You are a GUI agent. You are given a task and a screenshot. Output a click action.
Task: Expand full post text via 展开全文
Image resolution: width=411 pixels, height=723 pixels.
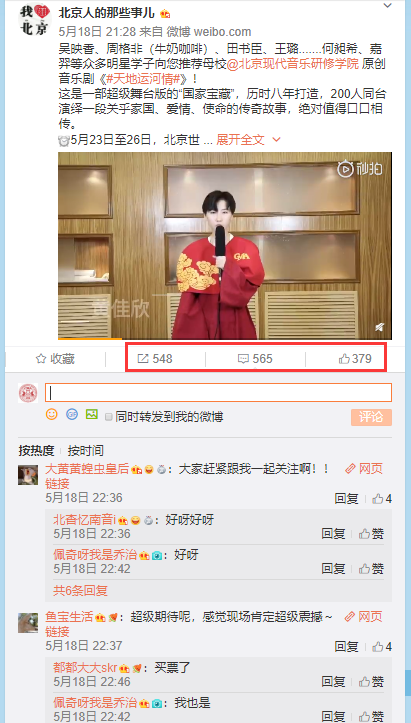click(x=248, y=139)
